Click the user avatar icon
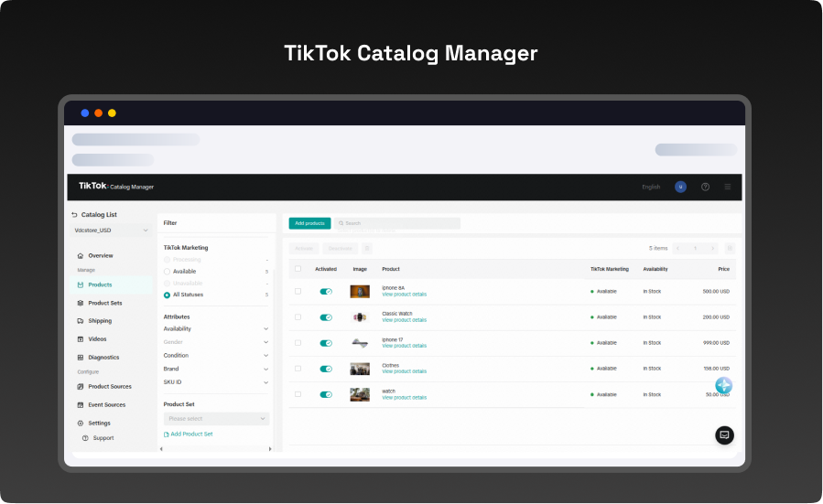 click(x=680, y=187)
